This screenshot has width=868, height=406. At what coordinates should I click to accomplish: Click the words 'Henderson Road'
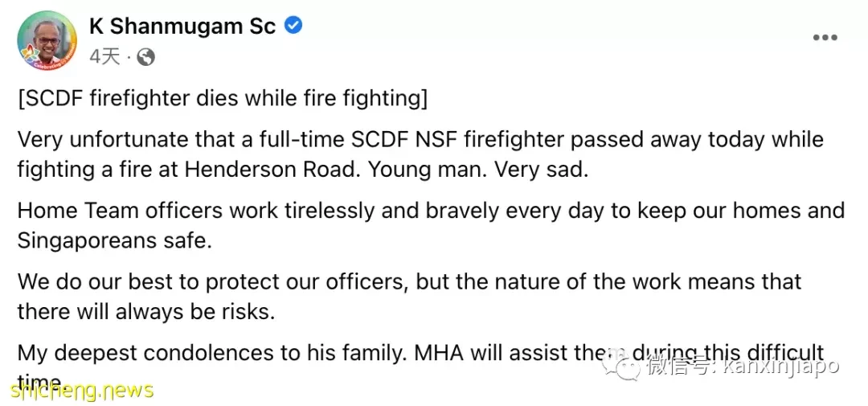click(270, 170)
